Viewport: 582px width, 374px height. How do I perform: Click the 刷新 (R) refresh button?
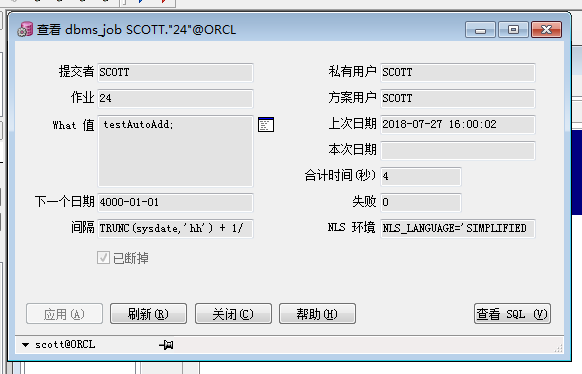point(148,314)
